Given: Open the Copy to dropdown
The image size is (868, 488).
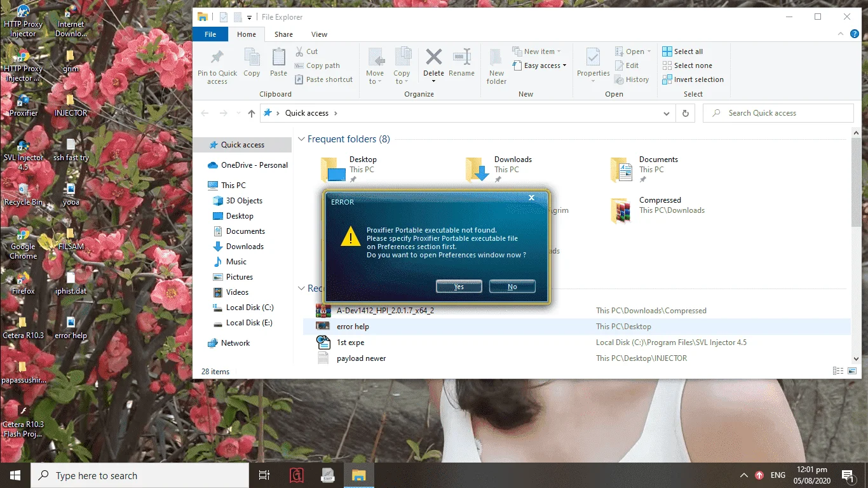Looking at the screenshot, I should pos(402,66).
